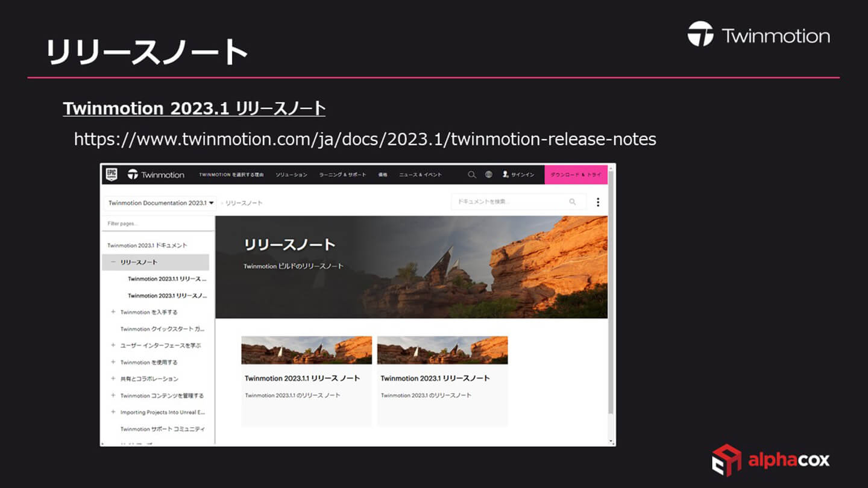Open site search with the navbar magnifier icon

tap(472, 175)
